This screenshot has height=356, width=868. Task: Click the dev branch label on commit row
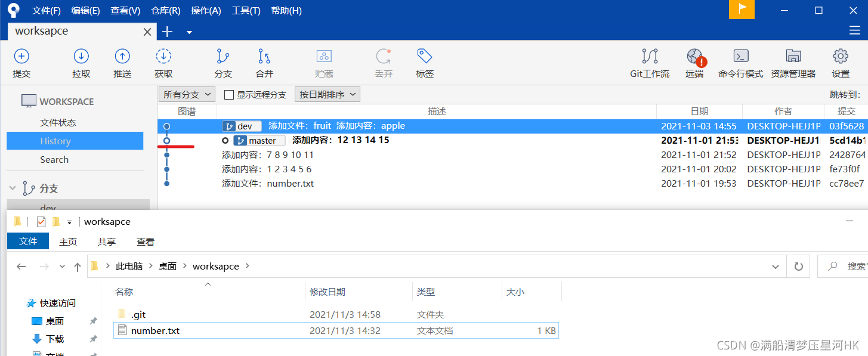pos(241,126)
